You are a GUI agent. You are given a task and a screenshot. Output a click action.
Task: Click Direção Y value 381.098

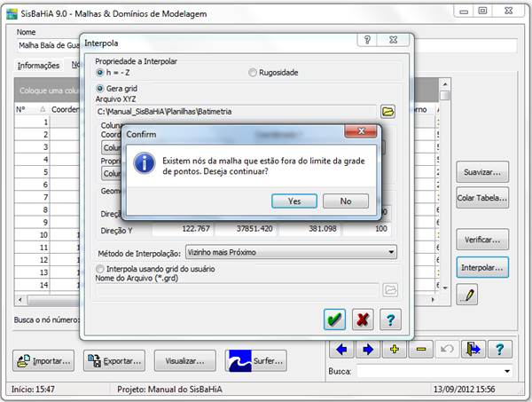click(309, 229)
